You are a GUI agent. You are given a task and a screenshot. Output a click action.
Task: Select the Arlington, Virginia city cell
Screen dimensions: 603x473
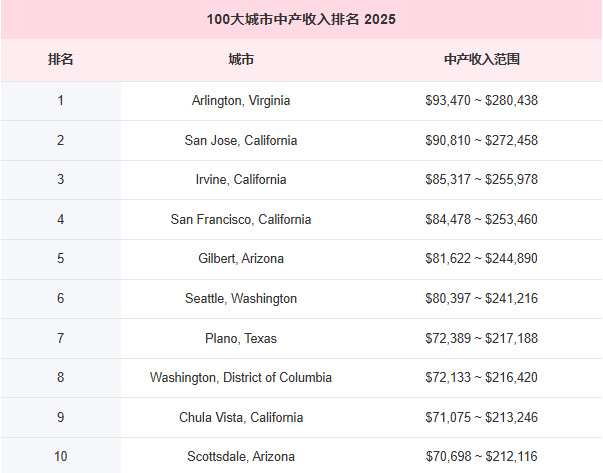[x=241, y=101]
